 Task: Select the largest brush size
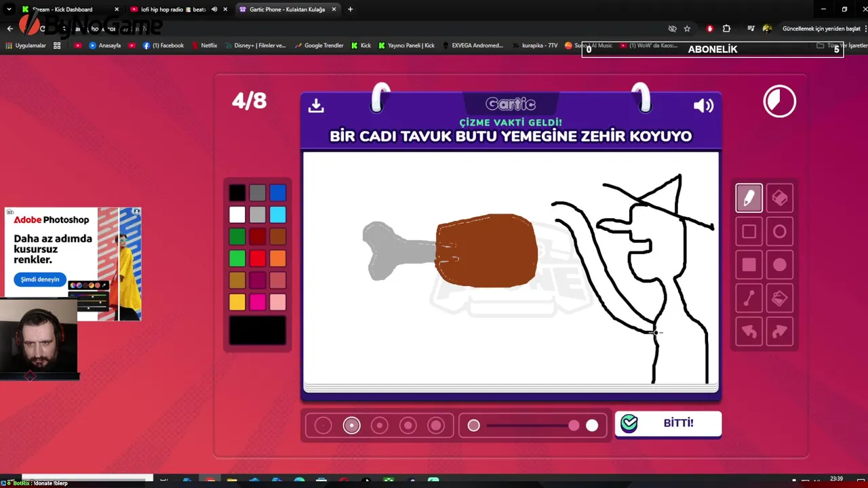click(436, 426)
